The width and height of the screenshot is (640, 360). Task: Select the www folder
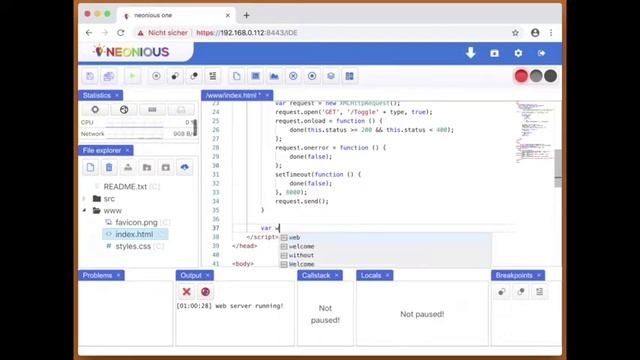pos(112,211)
